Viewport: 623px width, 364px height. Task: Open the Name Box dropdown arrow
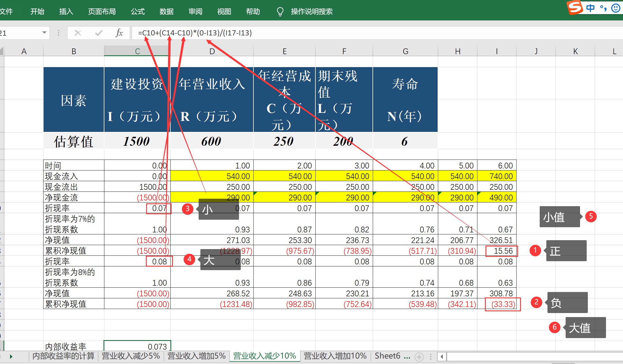point(44,33)
